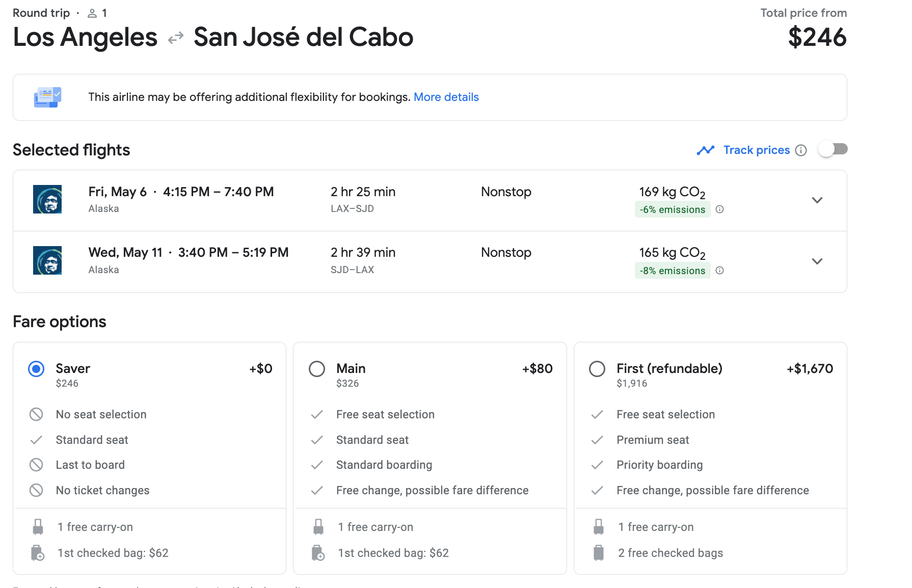Open the More details link
This screenshot has width=912, height=588.
446,97
